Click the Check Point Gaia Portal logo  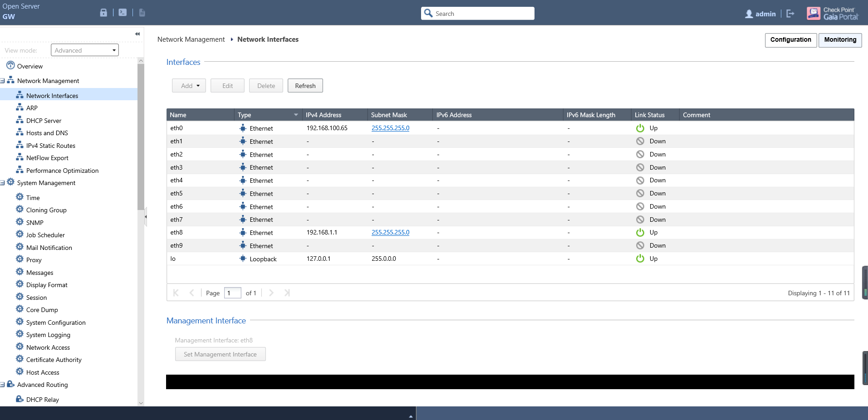pyautogui.click(x=833, y=13)
